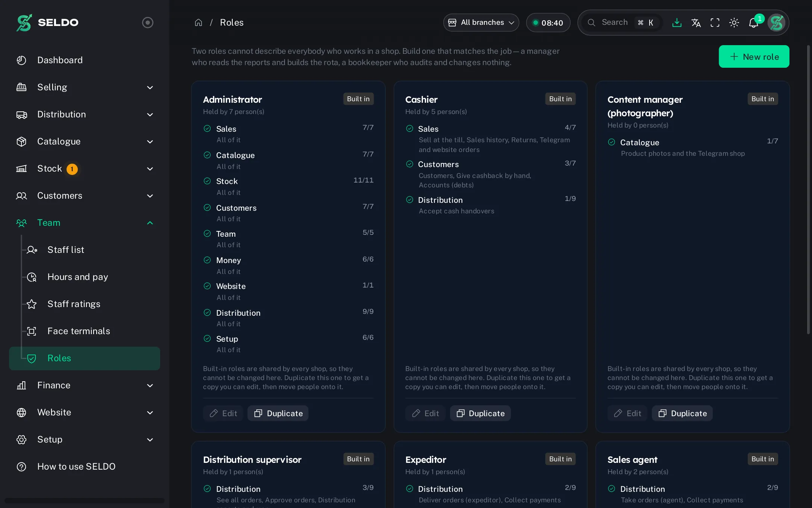812x508 pixels.
Task: Click the Setup gear icon
Action: coord(21,440)
